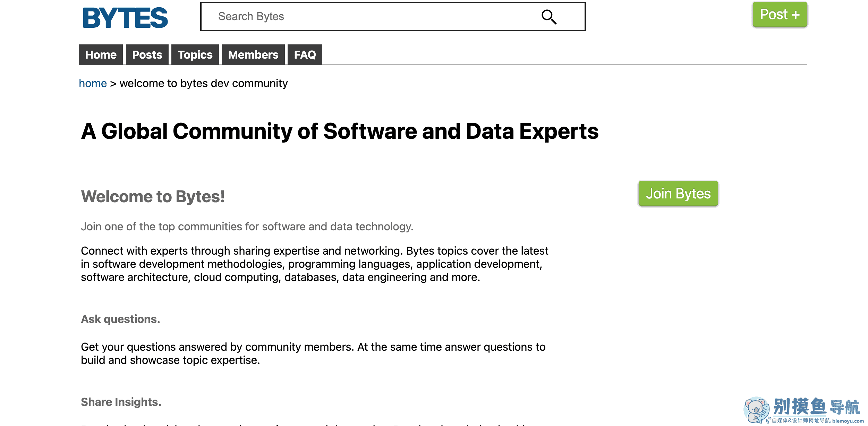Viewport: 868px width, 426px height.
Task: Click the Ask questions. subheading
Action: [x=120, y=319]
